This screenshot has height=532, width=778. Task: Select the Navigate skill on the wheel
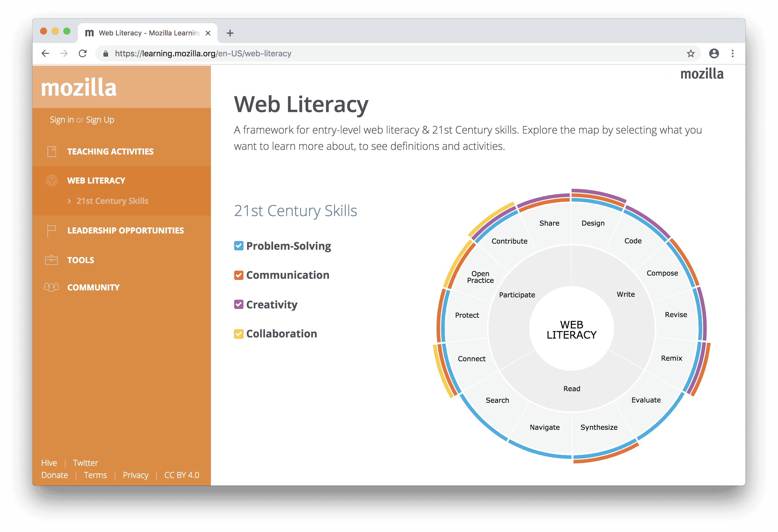click(x=545, y=428)
